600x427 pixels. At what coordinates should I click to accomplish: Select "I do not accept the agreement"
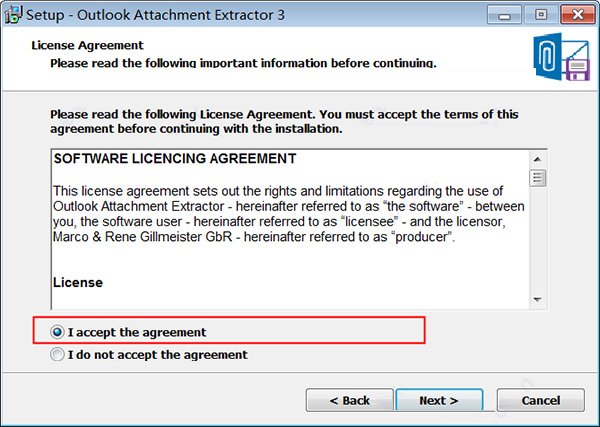(x=57, y=355)
